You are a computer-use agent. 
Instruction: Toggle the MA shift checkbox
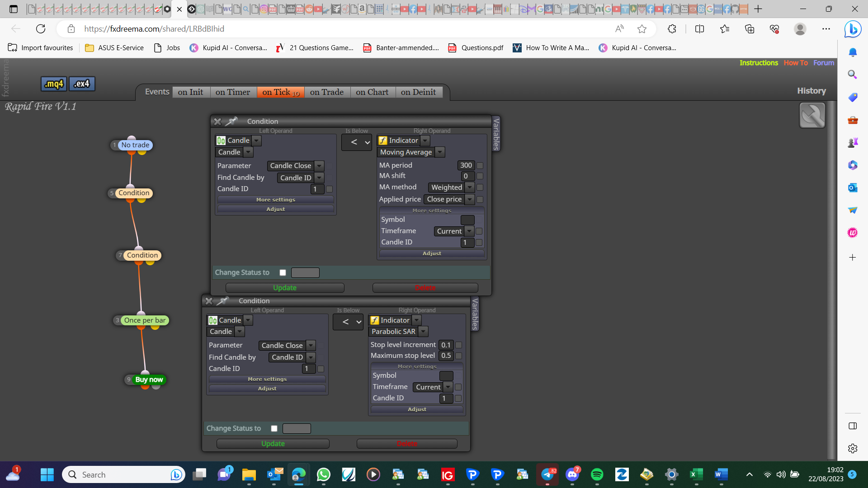(480, 176)
